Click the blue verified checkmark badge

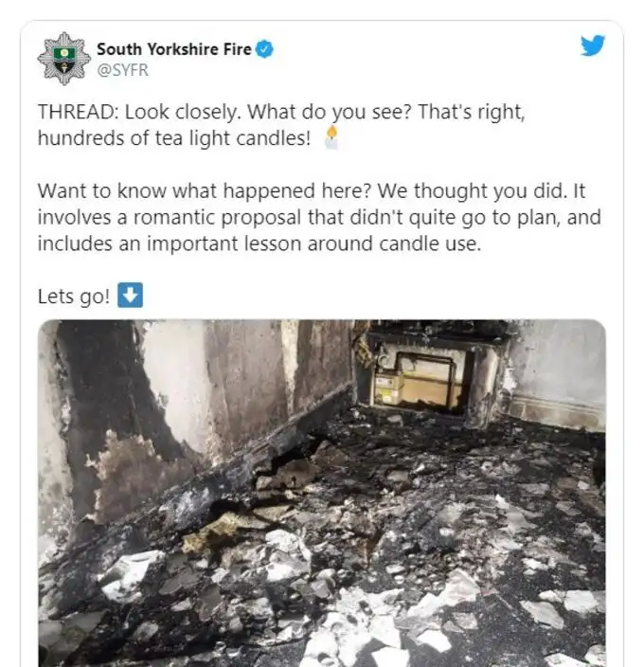[264, 49]
